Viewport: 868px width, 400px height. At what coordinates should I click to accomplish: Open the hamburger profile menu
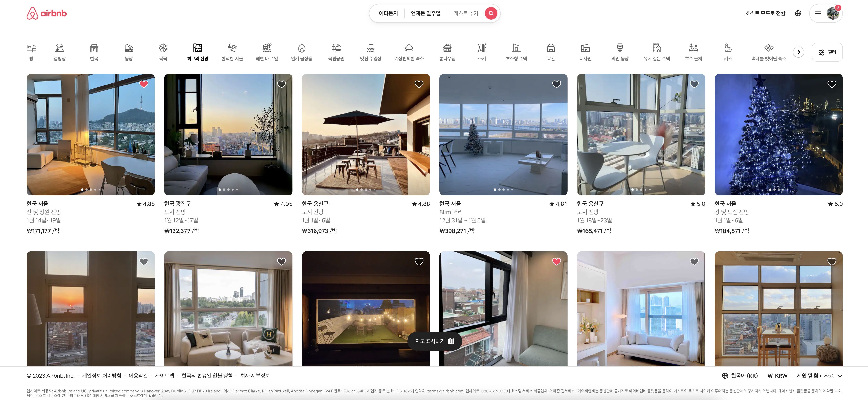coord(818,14)
